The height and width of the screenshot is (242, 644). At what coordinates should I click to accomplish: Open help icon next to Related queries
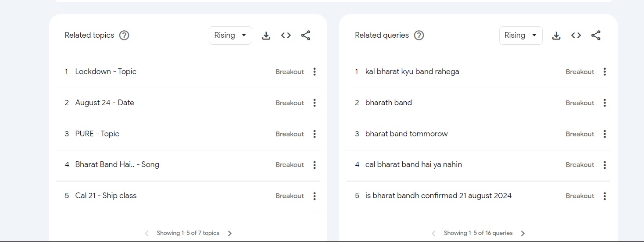pyautogui.click(x=419, y=36)
